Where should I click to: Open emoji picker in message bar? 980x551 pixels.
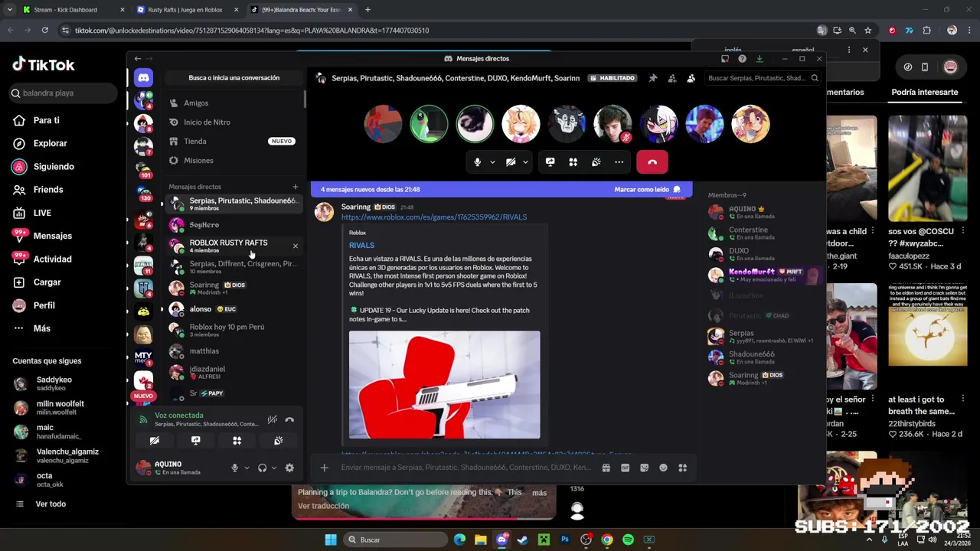pyautogui.click(x=663, y=468)
